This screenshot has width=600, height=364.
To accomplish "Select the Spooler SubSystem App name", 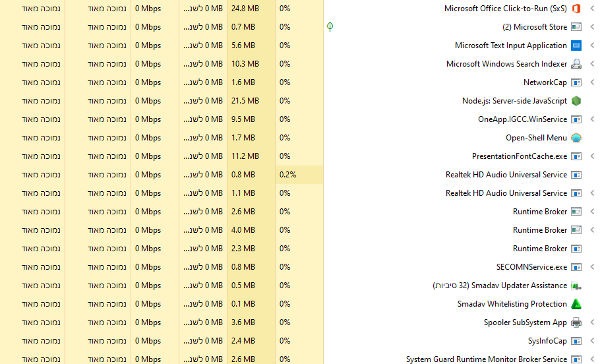I will 525,322.
